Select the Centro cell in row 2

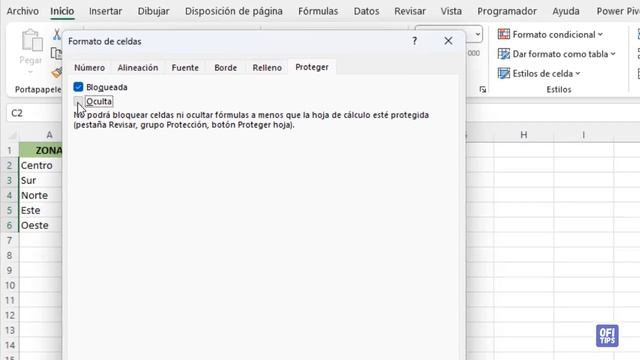click(x=40, y=165)
